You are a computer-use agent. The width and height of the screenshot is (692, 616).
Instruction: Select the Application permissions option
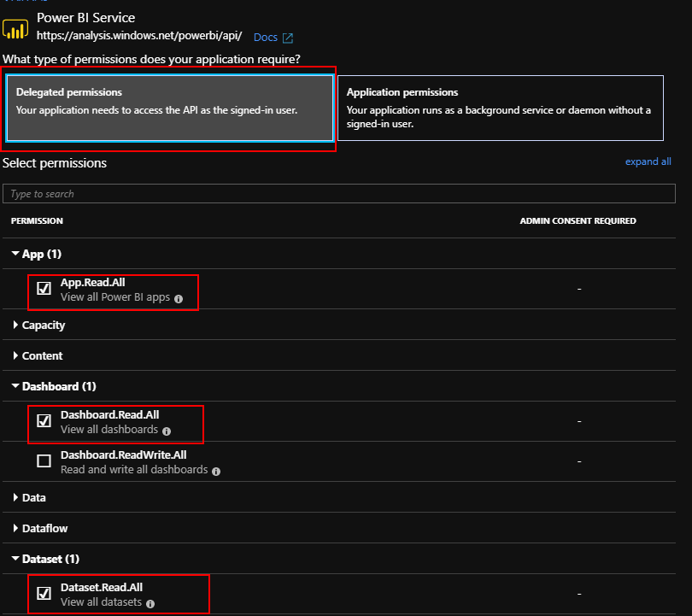point(501,109)
